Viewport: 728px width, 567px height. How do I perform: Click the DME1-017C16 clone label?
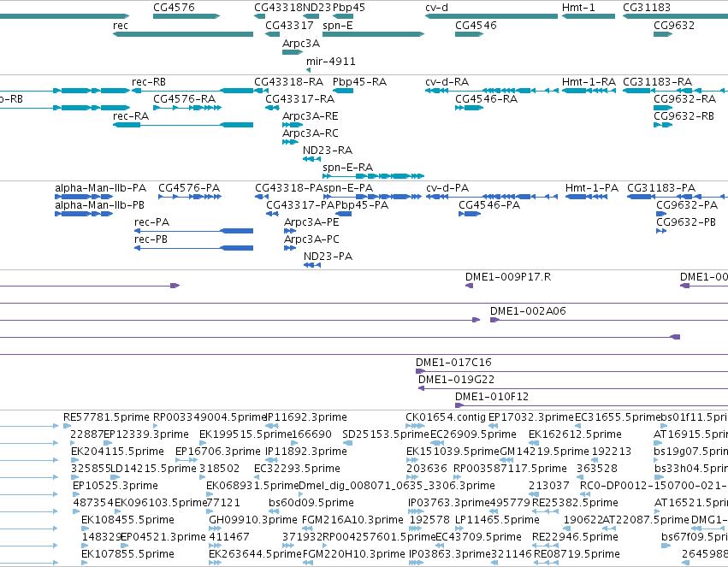click(453, 363)
